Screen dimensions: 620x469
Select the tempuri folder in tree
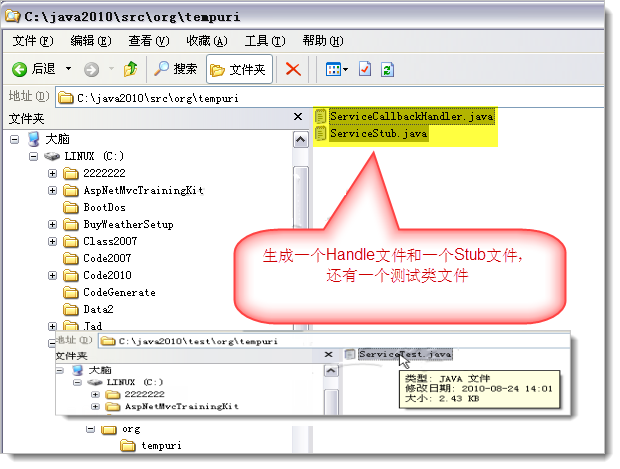click(x=161, y=446)
